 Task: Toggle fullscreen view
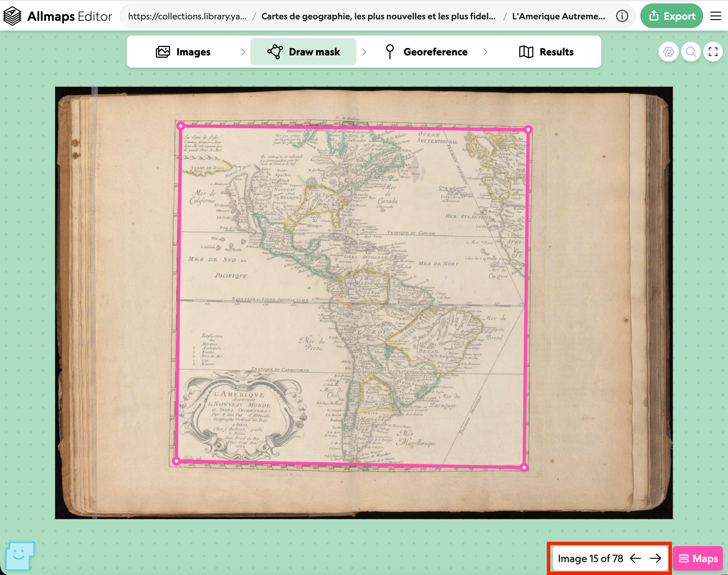713,52
